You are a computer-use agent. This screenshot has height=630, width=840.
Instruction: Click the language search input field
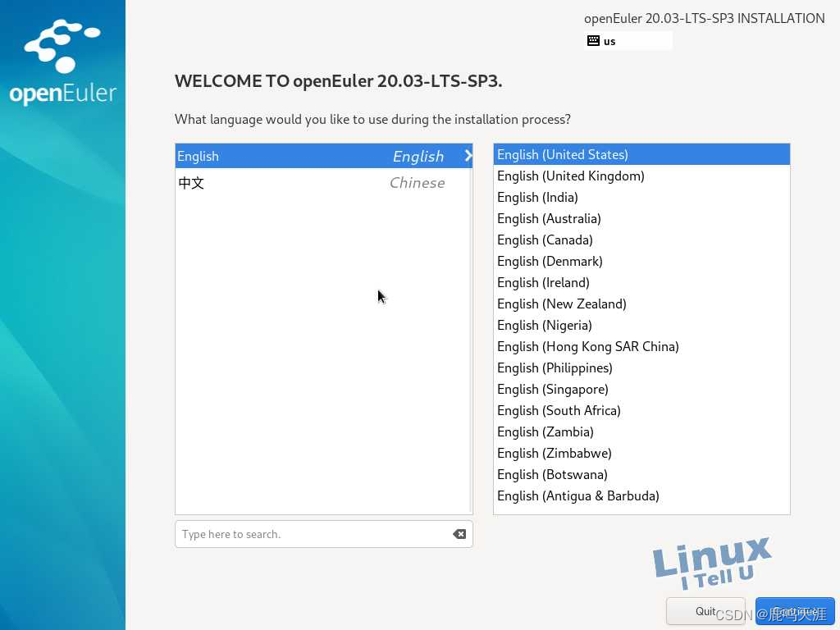pyautogui.click(x=323, y=534)
